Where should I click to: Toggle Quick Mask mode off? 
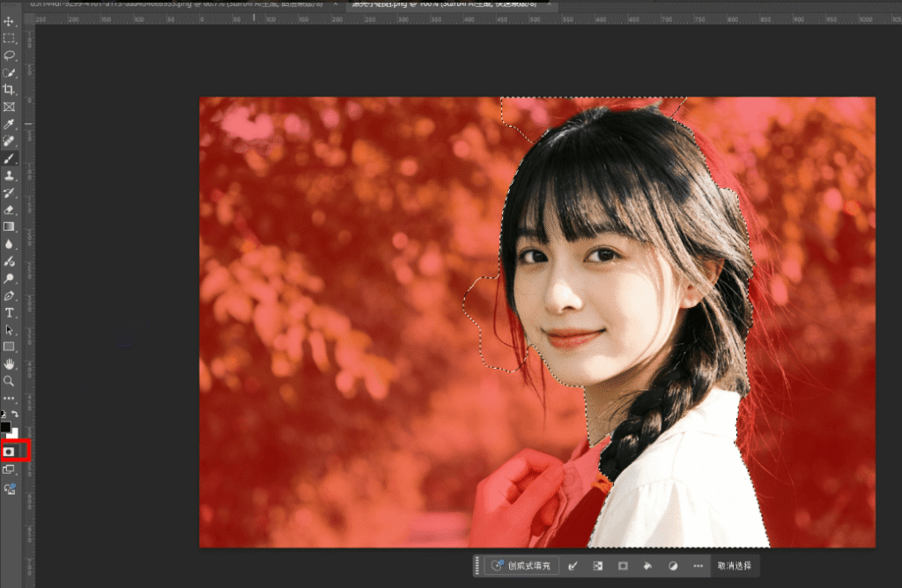(9, 451)
